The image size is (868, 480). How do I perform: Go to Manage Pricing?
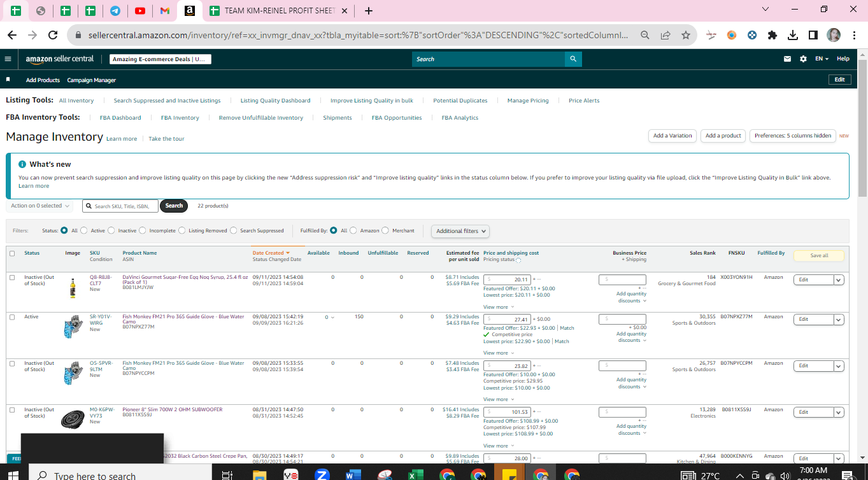pyautogui.click(x=528, y=101)
